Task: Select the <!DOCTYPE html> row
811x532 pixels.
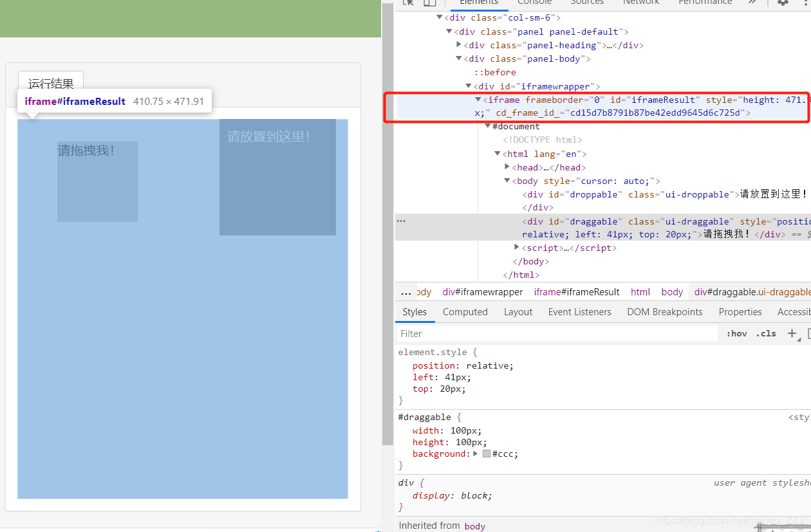Action: point(542,140)
